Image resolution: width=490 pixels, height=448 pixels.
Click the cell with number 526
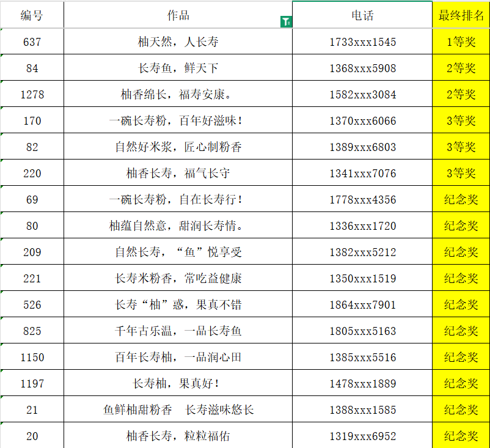pyautogui.click(x=32, y=304)
